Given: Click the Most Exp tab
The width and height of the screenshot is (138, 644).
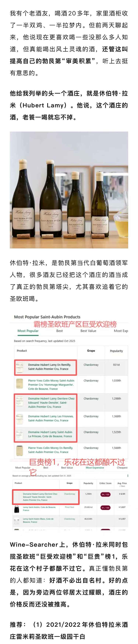Looking at the screenshot, I should click(121, 331).
